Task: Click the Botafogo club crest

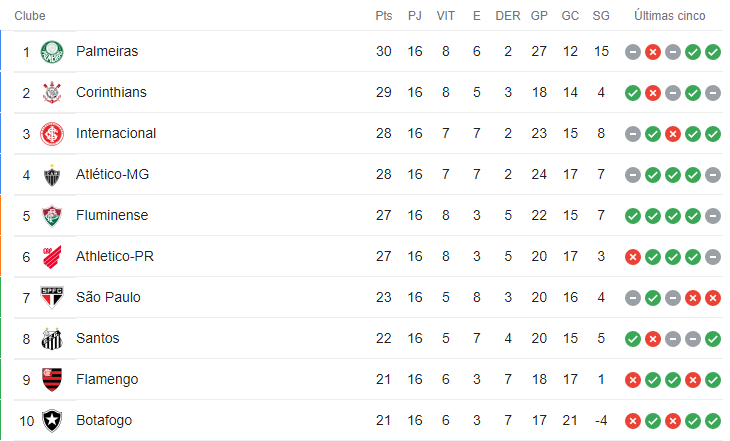Action: coord(52,421)
